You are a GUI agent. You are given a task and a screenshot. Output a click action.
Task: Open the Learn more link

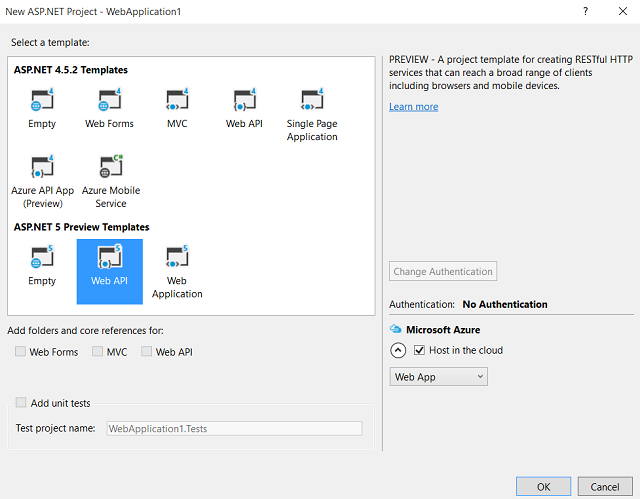pyautogui.click(x=413, y=106)
